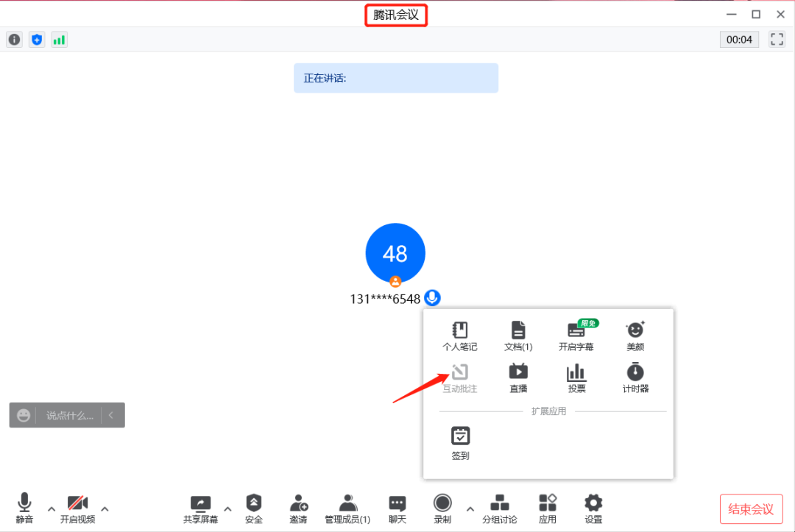The height and width of the screenshot is (532, 795).
Task: Expand audio options arrow beside 静音
Action: pos(52,508)
